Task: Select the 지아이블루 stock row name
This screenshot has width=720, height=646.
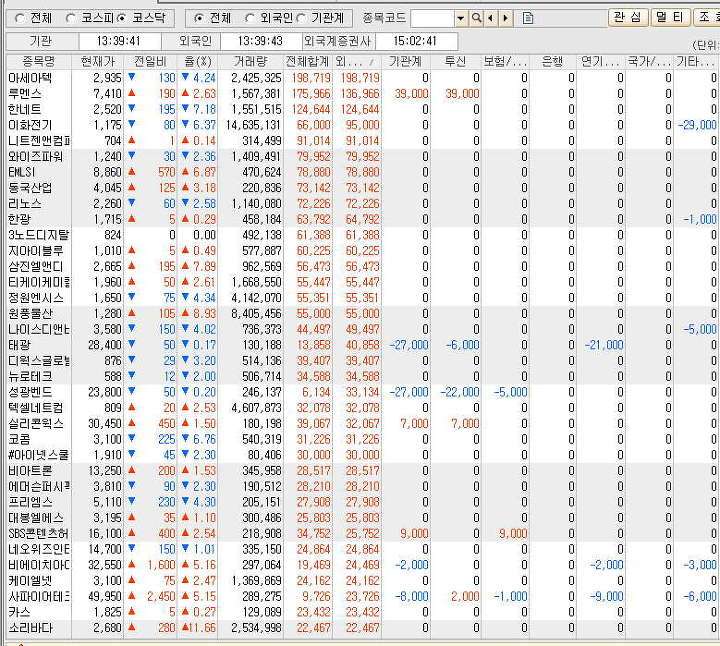Action: pyautogui.click(x=35, y=251)
